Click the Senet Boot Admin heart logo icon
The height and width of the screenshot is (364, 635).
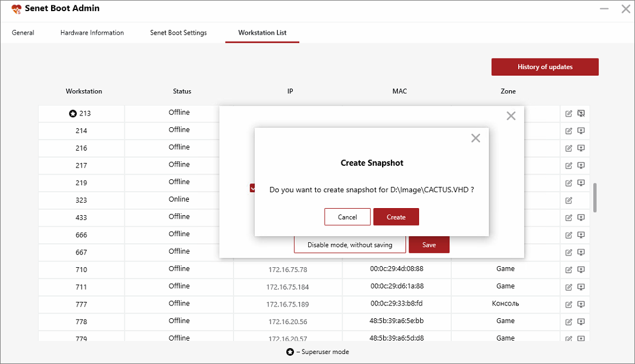tap(16, 8)
